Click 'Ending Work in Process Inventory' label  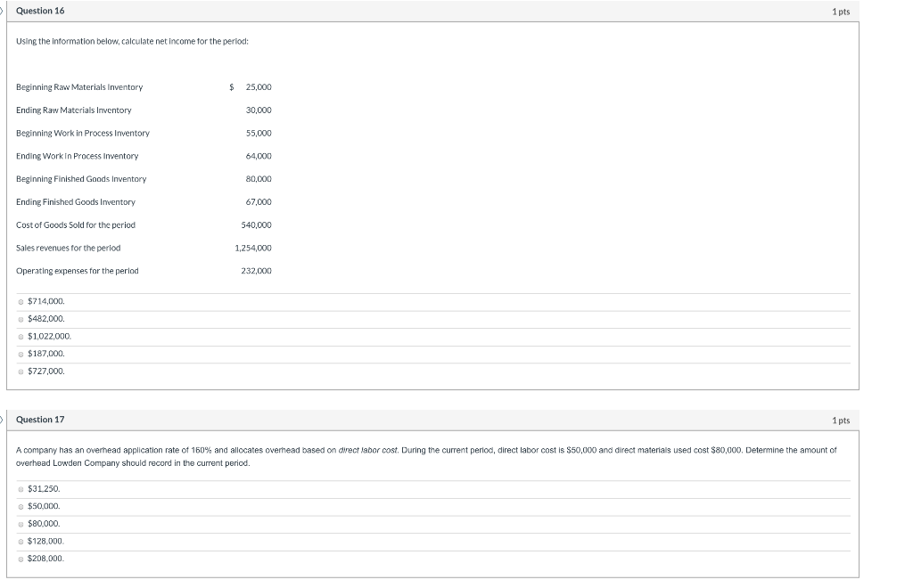tap(78, 157)
